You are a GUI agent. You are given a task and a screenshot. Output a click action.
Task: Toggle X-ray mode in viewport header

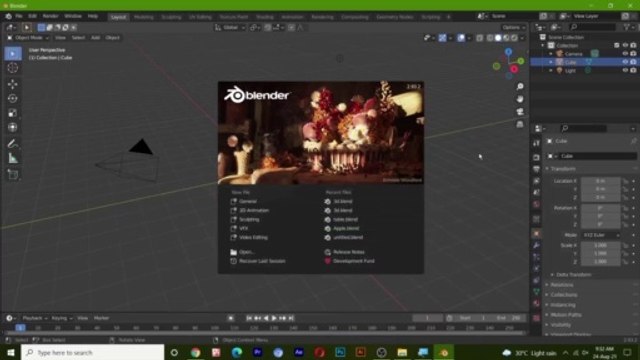pos(480,38)
